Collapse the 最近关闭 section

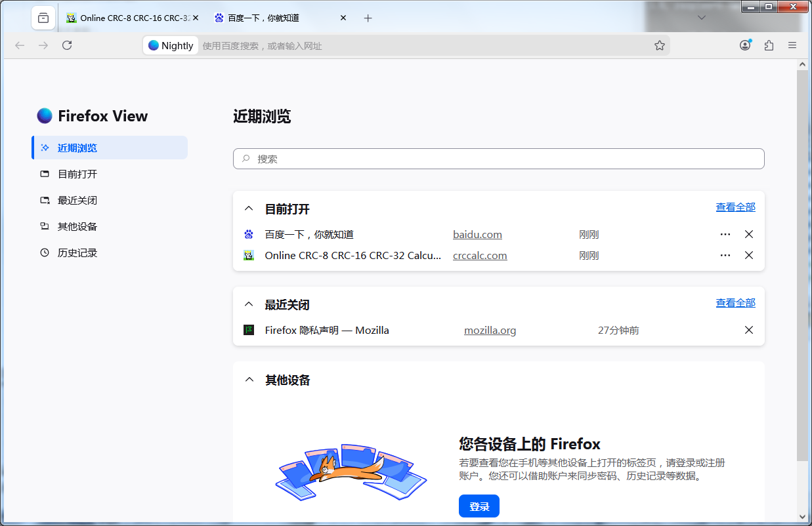pos(249,305)
